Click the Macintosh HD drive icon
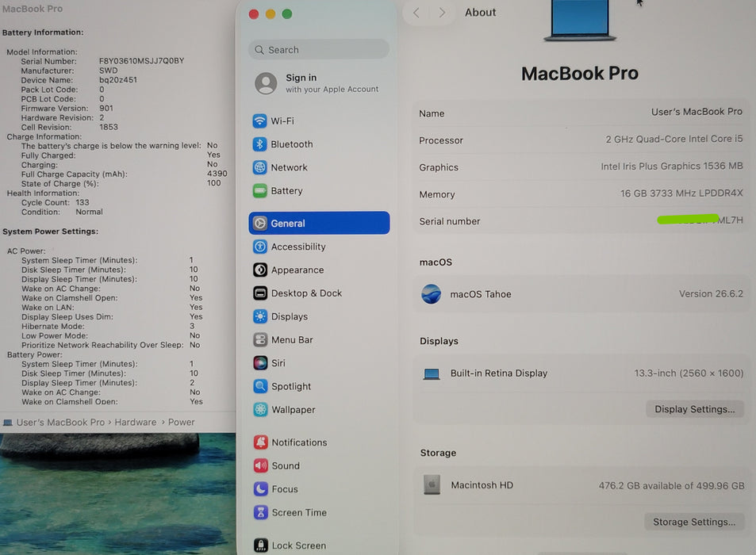The image size is (756, 555). [432, 484]
